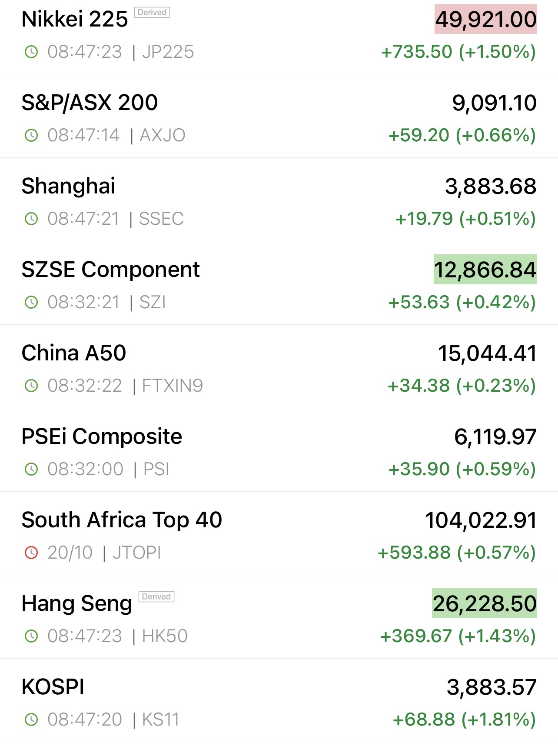This screenshot has width=558, height=756.
Task: Open SZSE Component index page
Action: (110, 270)
